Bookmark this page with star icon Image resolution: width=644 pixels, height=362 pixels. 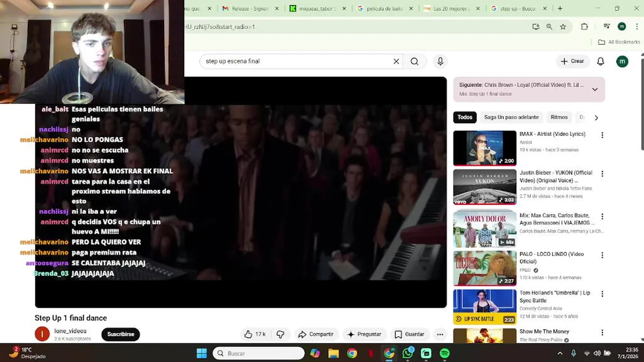563,27
